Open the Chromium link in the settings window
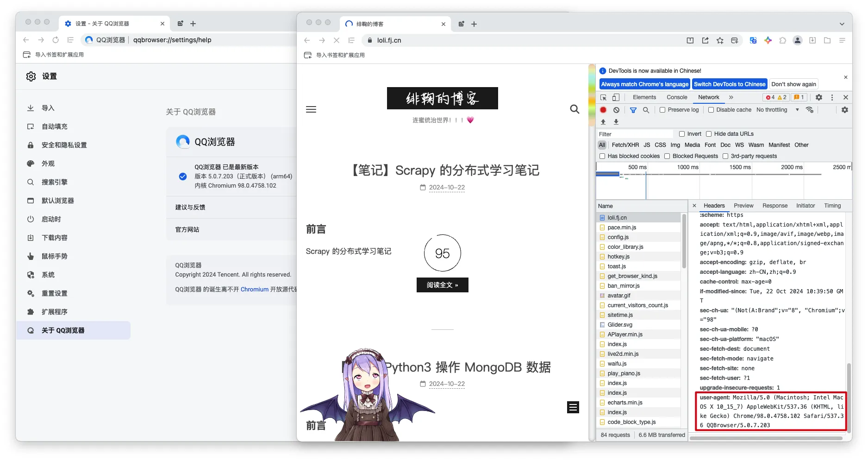The height and width of the screenshot is (461, 868). pos(254,289)
